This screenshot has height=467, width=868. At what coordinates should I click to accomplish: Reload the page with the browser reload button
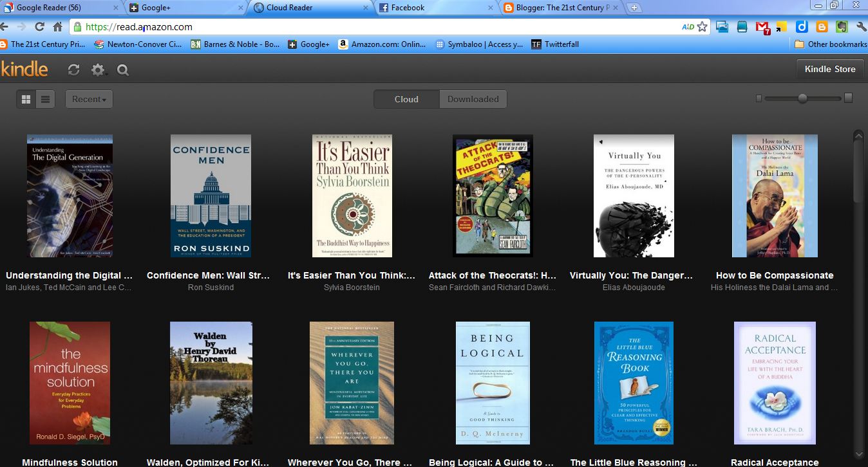39,27
